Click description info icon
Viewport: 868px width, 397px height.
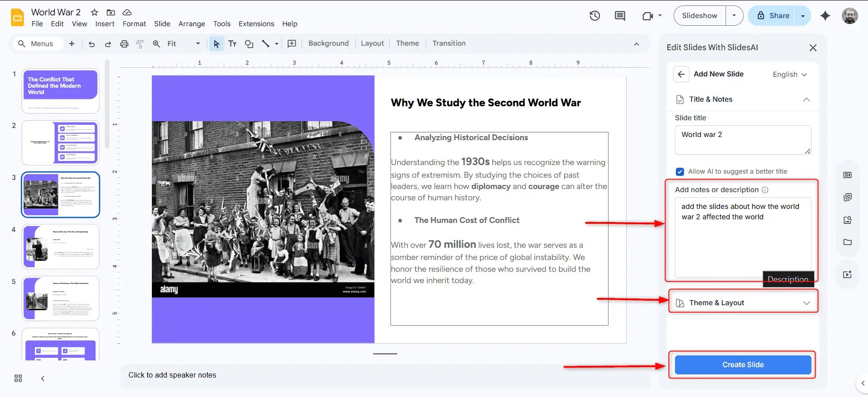(x=765, y=190)
